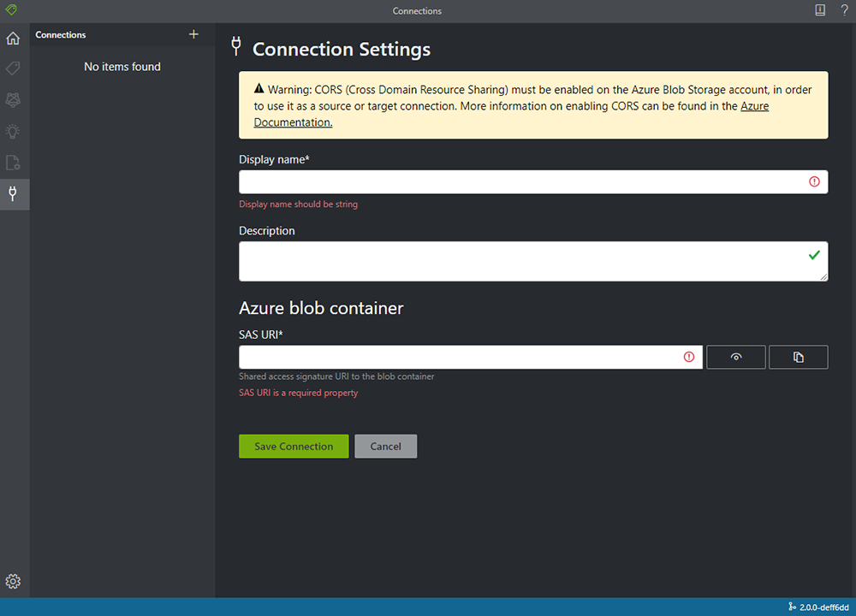856x616 pixels.
Task: Click the Description valid checkmark icon
Action: point(814,255)
